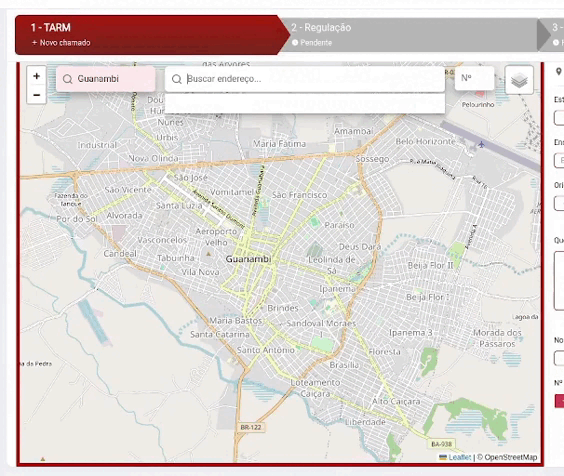This screenshot has width=564, height=476.
Task: Click the São Vicente neighborhood label
Action: [x=128, y=190]
